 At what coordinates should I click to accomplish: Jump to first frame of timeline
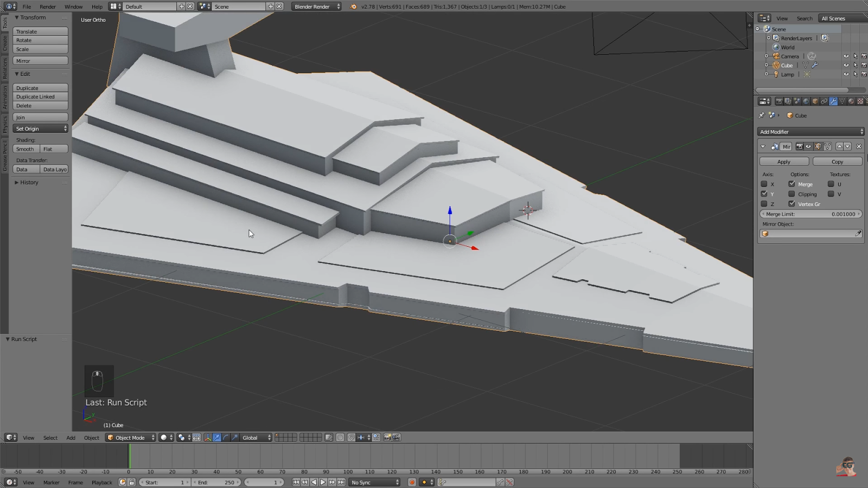(296, 482)
